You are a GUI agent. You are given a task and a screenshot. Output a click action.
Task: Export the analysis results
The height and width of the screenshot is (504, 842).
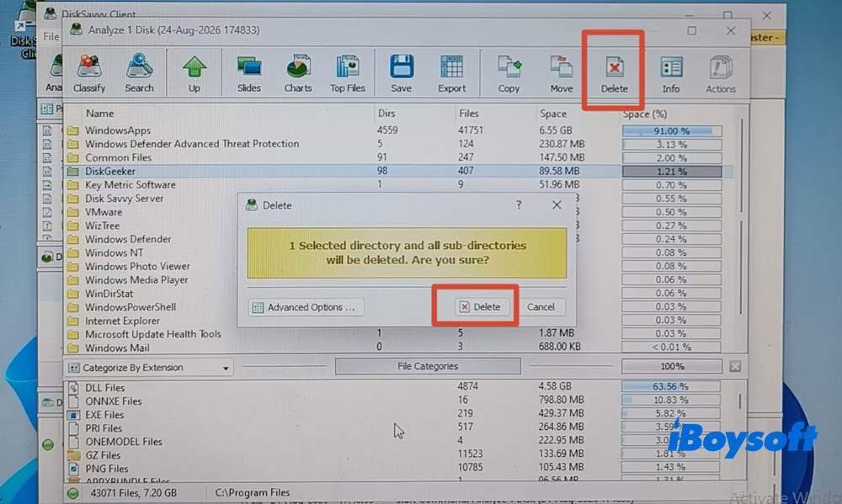click(451, 73)
